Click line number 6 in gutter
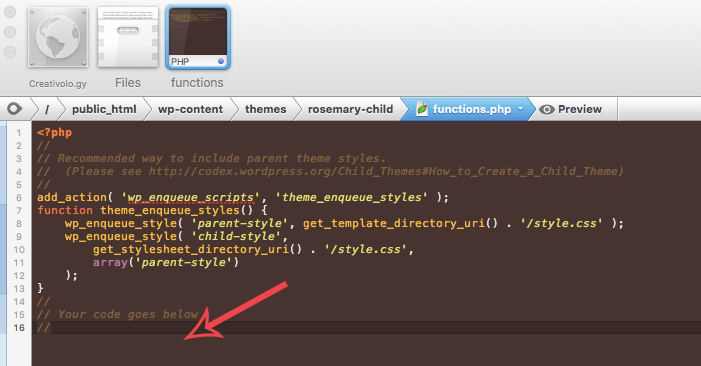The height and width of the screenshot is (366, 701). tap(19, 198)
